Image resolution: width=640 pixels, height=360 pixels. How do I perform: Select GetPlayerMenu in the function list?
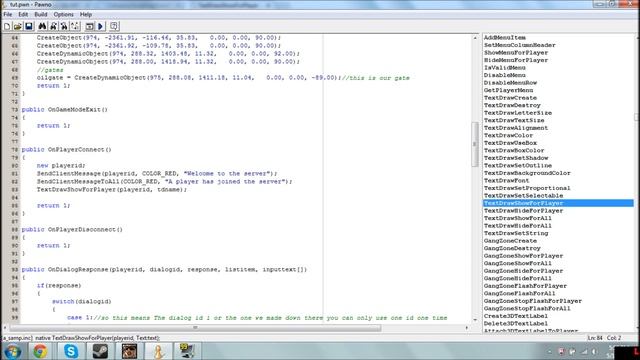pos(508,90)
